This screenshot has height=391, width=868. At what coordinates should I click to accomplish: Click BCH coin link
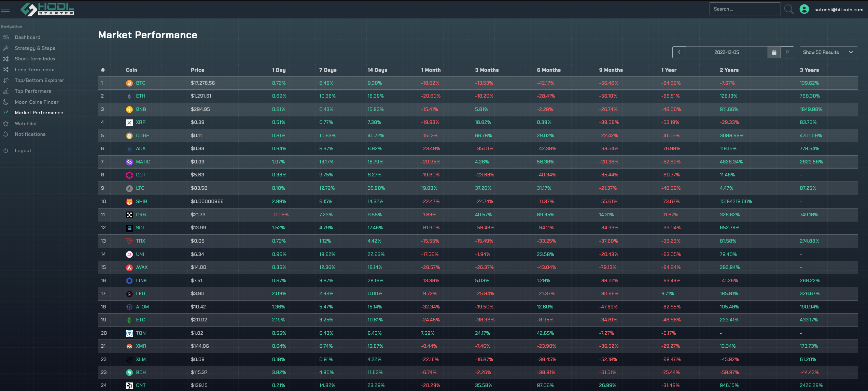click(x=141, y=372)
